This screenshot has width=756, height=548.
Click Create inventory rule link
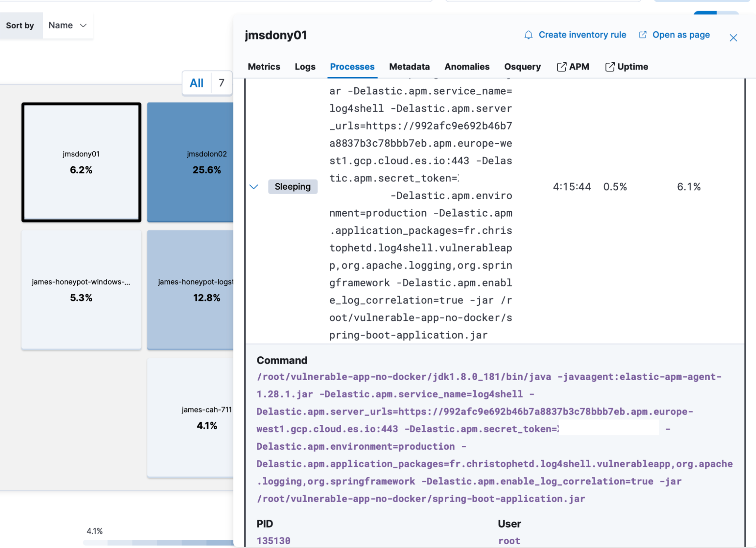click(582, 35)
